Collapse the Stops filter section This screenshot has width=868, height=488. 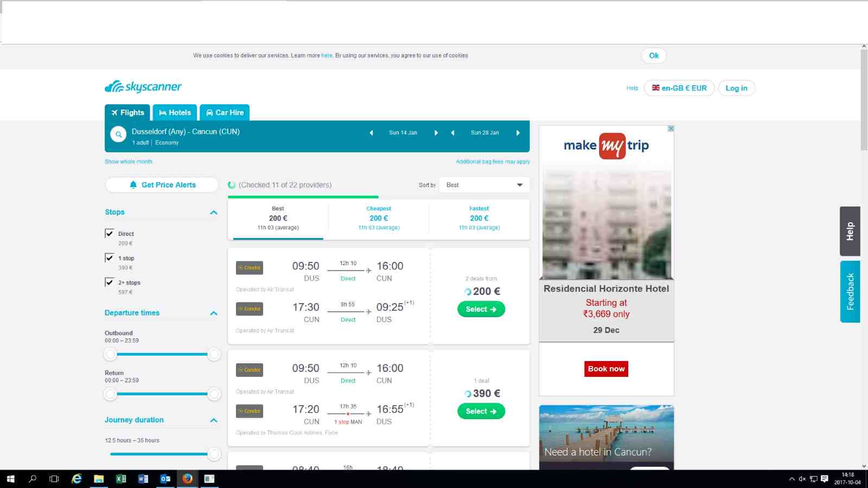(214, 213)
